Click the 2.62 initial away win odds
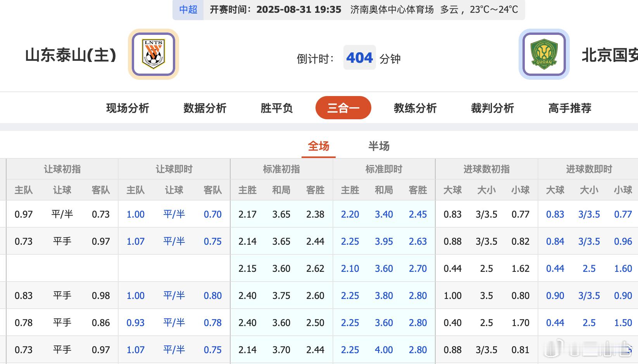The height and width of the screenshot is (364, 638). 315,268
